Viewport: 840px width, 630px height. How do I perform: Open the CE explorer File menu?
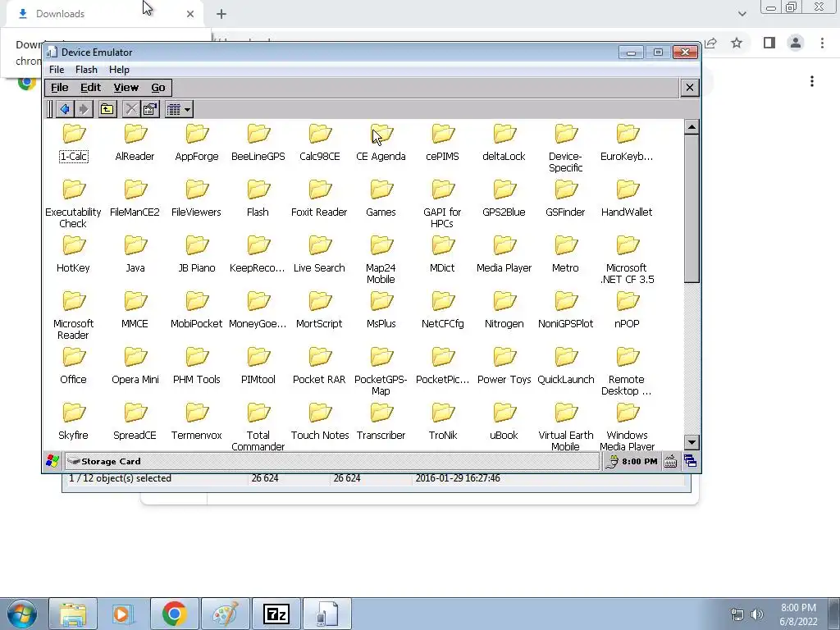[59, 87]
